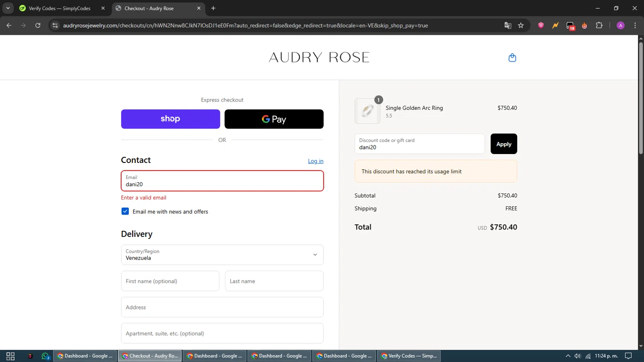
Task: Apply the discount code dani20
Action: coord(504,144)
